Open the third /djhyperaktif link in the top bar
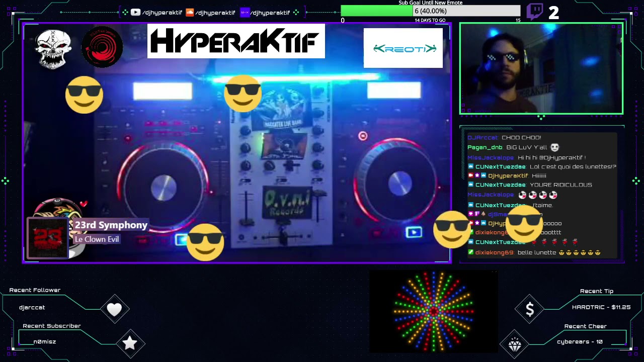The width and height of the screenshot is (644, 362). click(270, 13)
